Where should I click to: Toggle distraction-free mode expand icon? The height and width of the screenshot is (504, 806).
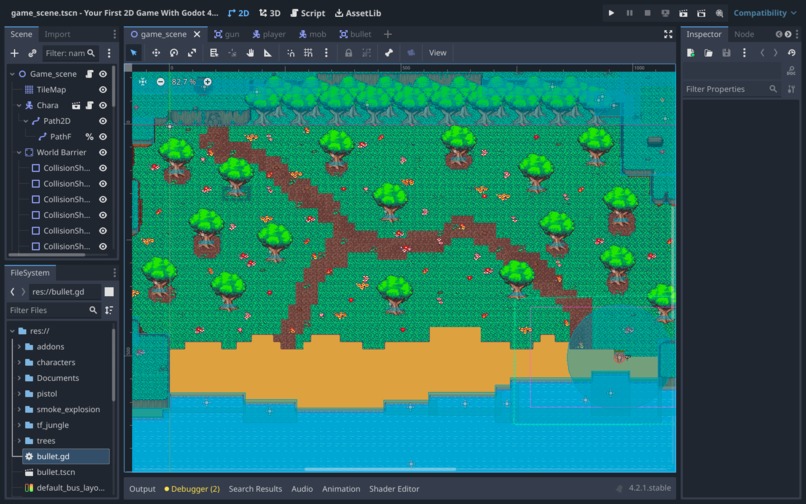point(668,34)
